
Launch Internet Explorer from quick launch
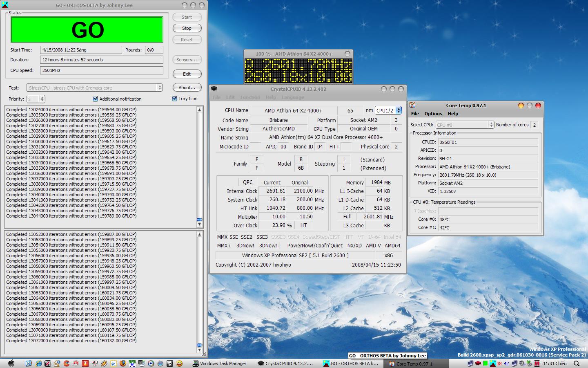tap(39, 364)
